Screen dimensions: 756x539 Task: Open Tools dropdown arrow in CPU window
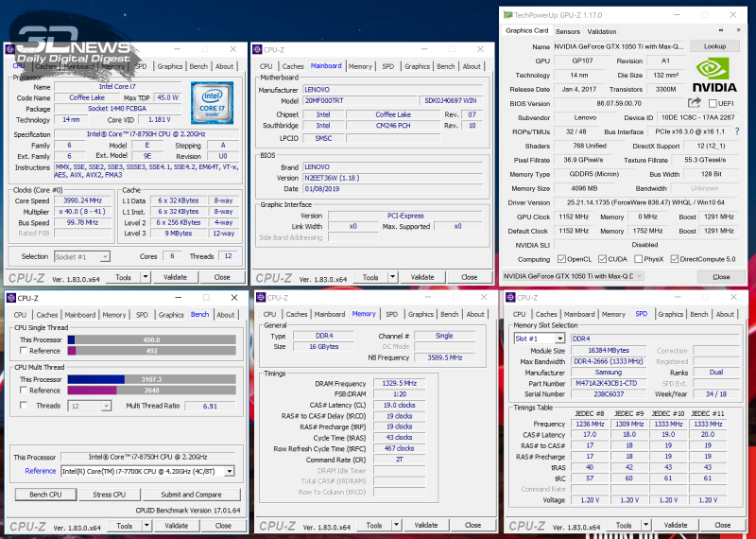tap(146, 277)
